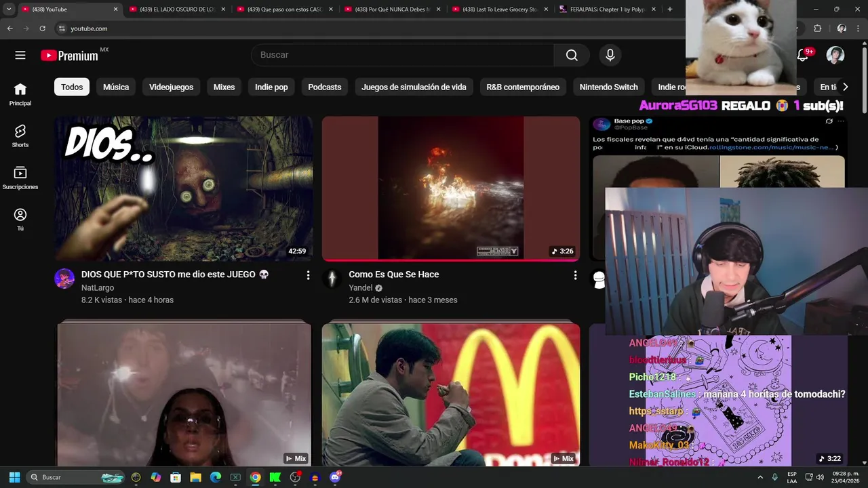Select the Mixes filter chip
This screenshot has height=488, width=868.
(224, 87)
